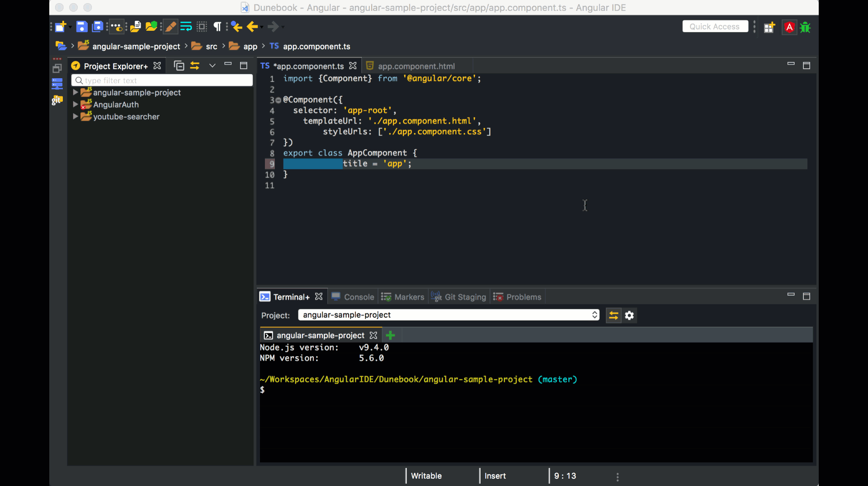Open the Back history dropdown arrow
This screenshot has height=486, width=868.
pos(262,27)
